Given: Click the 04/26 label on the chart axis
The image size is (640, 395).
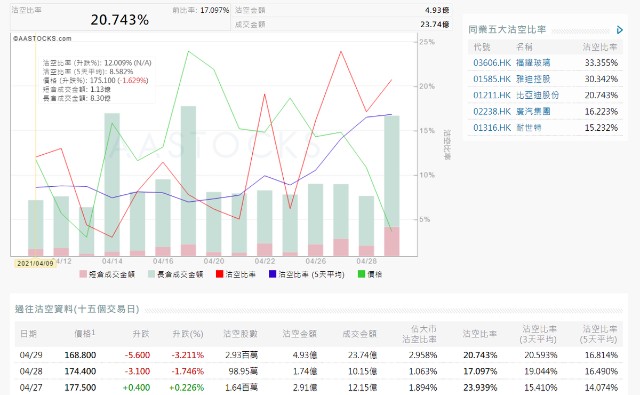Looking at the screenshot, I should 316,261.
